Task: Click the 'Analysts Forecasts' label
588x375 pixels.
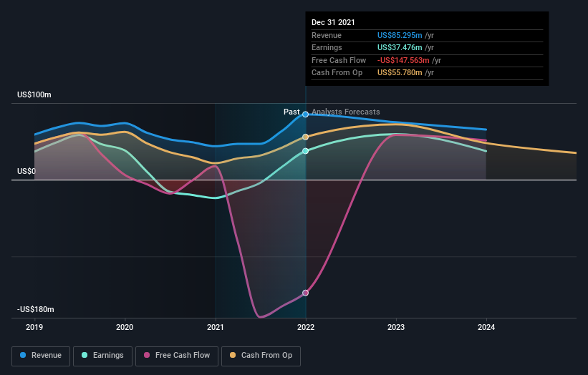Action: point(346,112)
